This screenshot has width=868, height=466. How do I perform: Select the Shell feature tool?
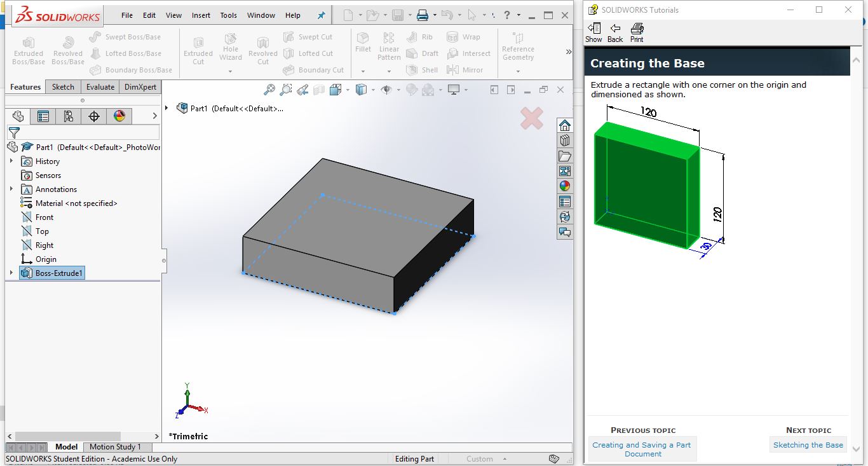pyautogui.click(x=422, y=70)
